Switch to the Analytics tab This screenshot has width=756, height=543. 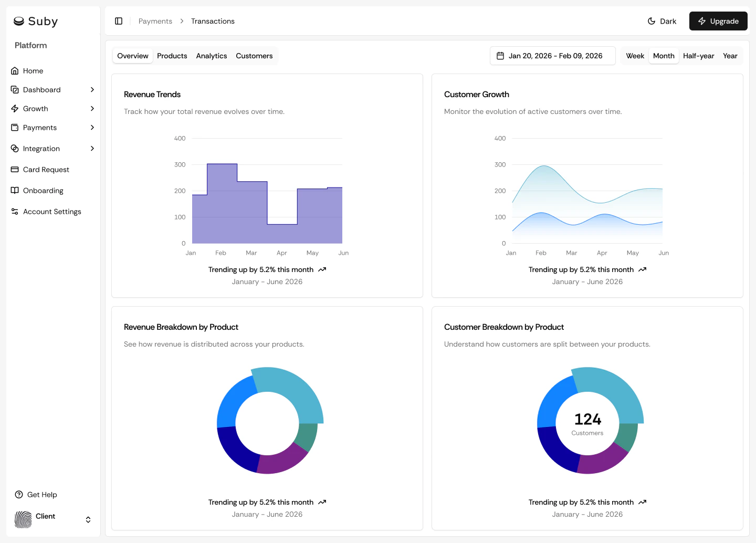point(211,56)
